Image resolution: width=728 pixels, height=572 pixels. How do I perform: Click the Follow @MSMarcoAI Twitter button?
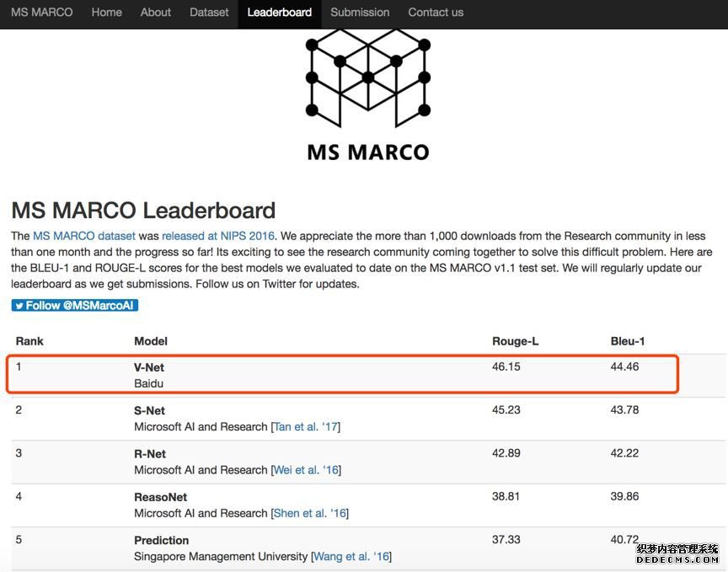click(x=75, y=306)
